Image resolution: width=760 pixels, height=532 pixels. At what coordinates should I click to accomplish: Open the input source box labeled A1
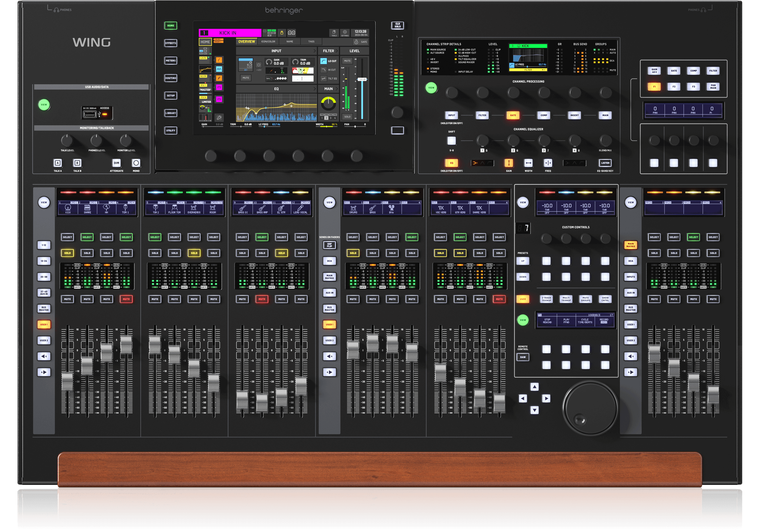(x=245, y=65)
